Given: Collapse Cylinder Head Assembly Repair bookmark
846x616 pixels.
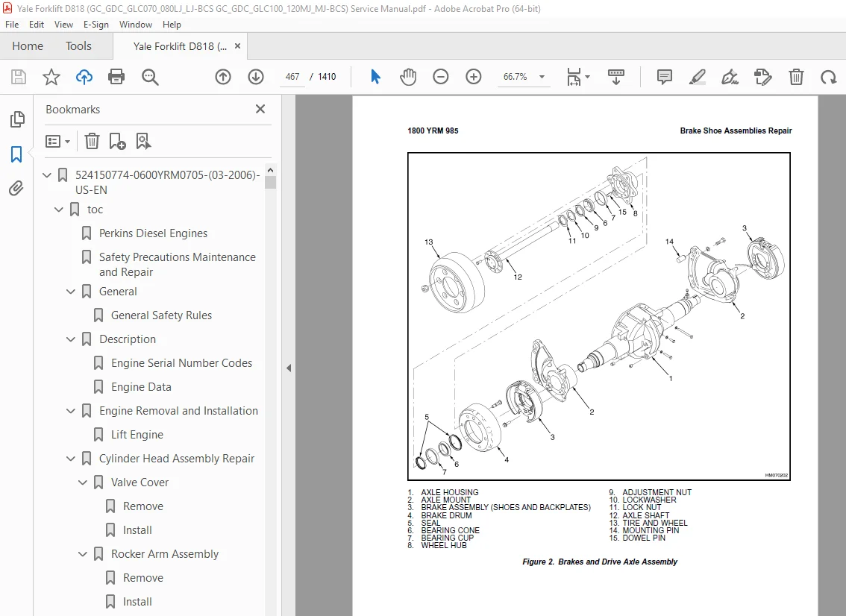Looking at the screenshot, I should tap(71, 459).
